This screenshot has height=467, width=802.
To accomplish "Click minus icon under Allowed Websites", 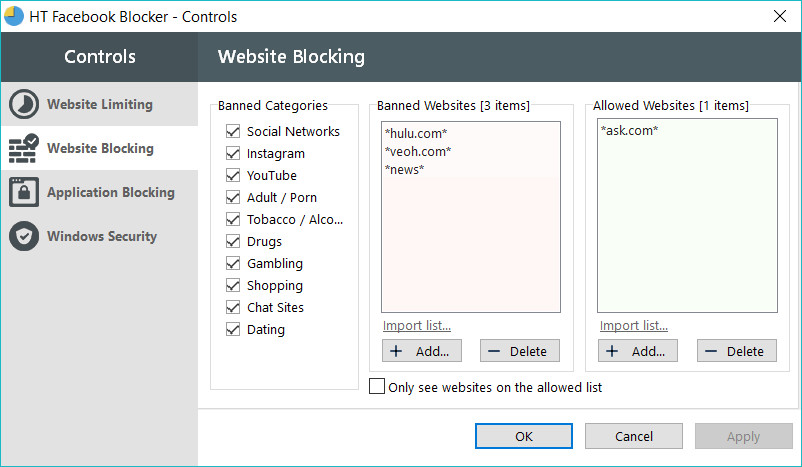I will (x=711, y=351).
